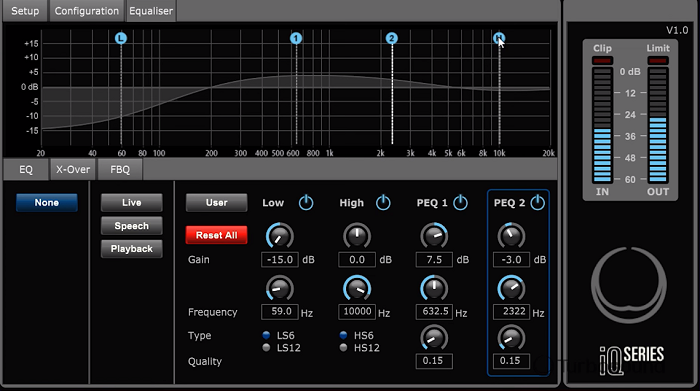Click the red Reset All button
This screenshot has height=391, width=700.
[217, 235]
